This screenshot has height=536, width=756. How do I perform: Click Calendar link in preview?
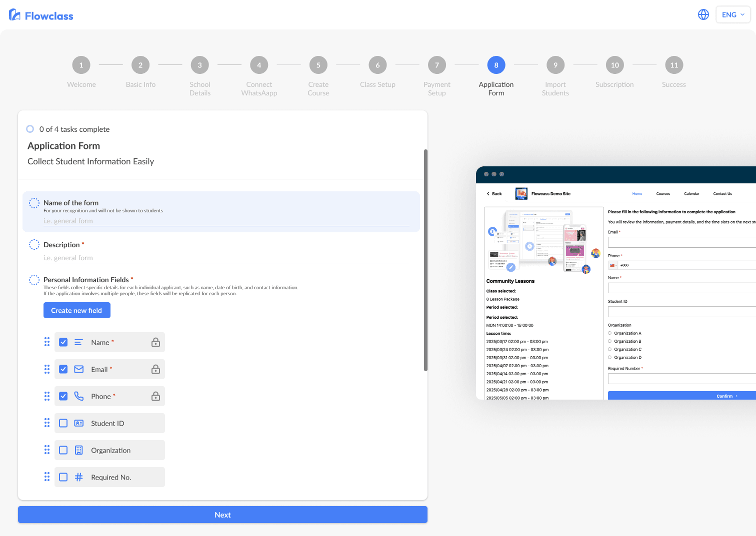coord(691,194)
